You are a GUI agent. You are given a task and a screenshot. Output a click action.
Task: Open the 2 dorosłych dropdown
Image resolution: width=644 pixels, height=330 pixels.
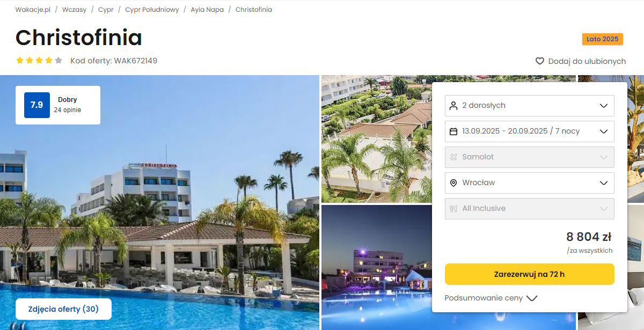530,106
